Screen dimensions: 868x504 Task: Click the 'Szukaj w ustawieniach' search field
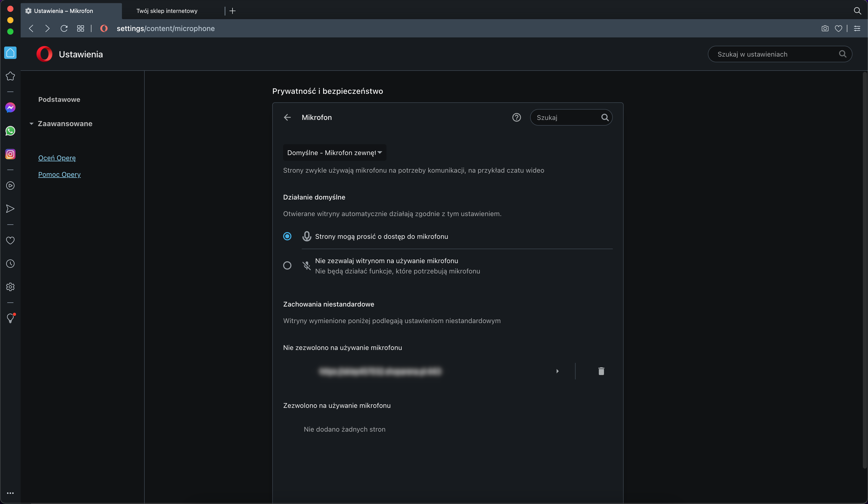pyautogui.click(x=775, y=54)
